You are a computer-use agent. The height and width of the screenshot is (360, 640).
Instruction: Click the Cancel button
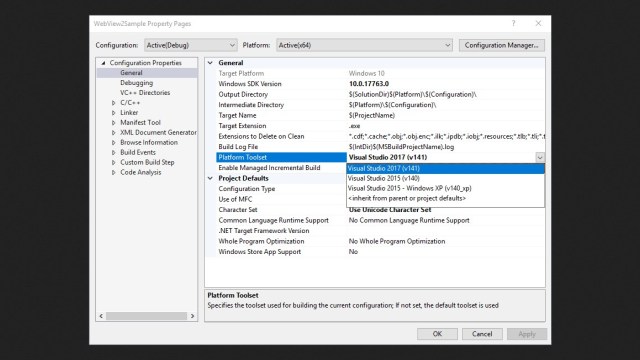click(x=482, y=334)
